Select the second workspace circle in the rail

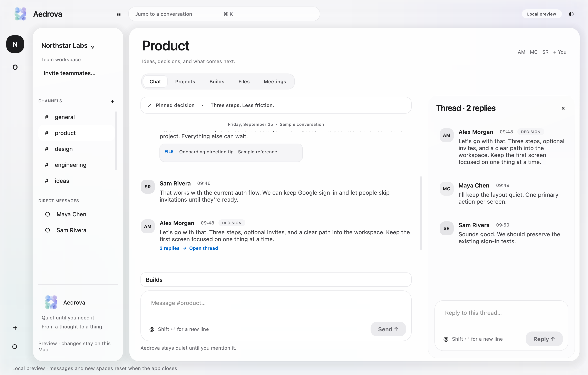coord(15,67)
